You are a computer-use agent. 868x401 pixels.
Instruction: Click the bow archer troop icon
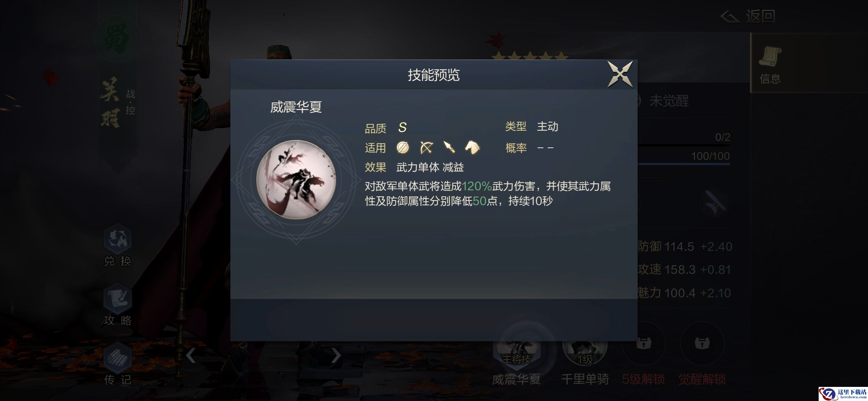pos(426,147)
